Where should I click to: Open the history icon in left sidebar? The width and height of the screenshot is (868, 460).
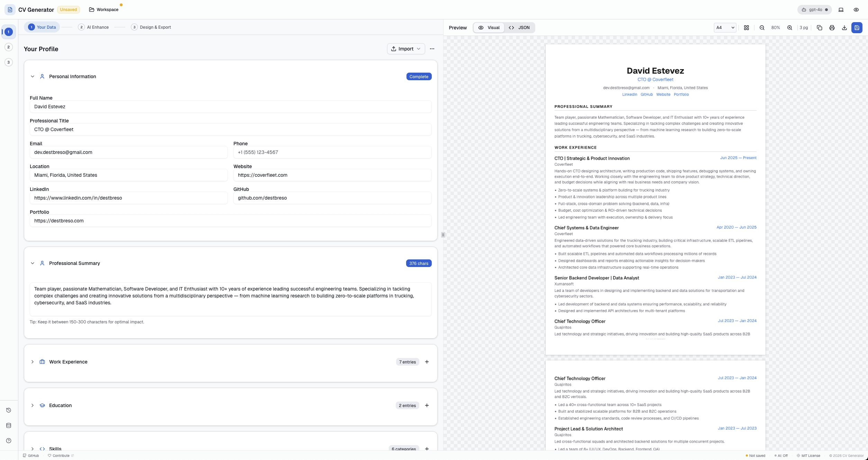coord(8,410)
